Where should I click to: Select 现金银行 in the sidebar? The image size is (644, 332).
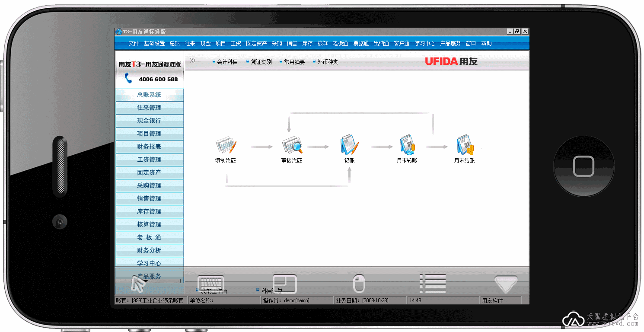149,121
